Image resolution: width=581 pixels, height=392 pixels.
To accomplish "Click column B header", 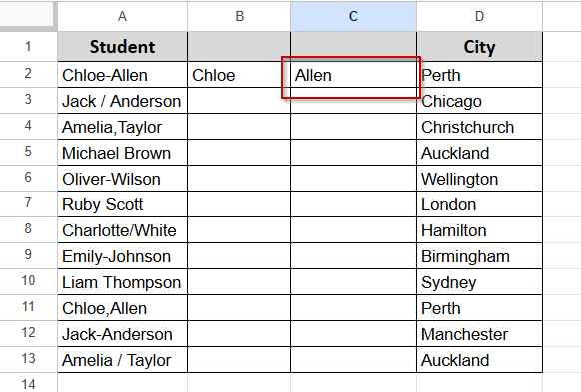I will tap(240, 16).
